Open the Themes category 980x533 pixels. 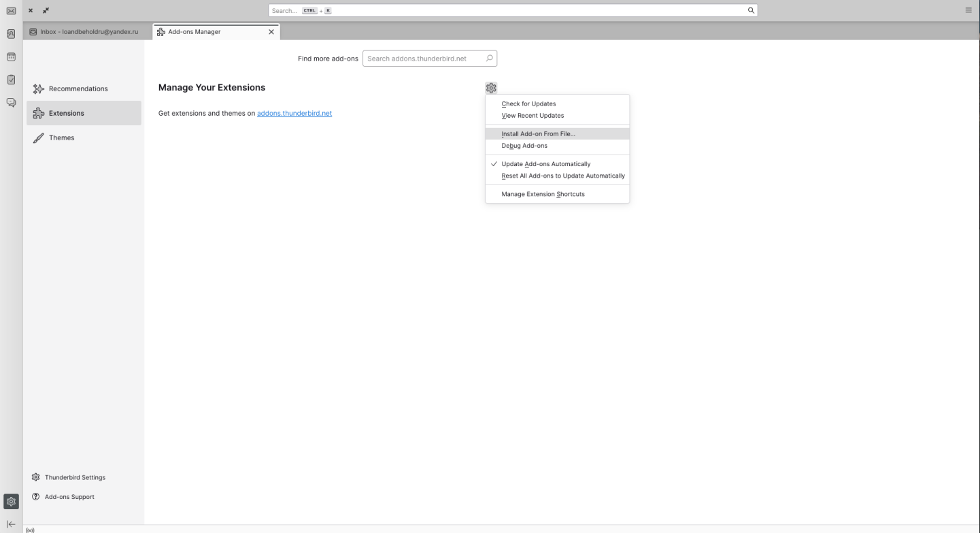click(x=84, y=138)
